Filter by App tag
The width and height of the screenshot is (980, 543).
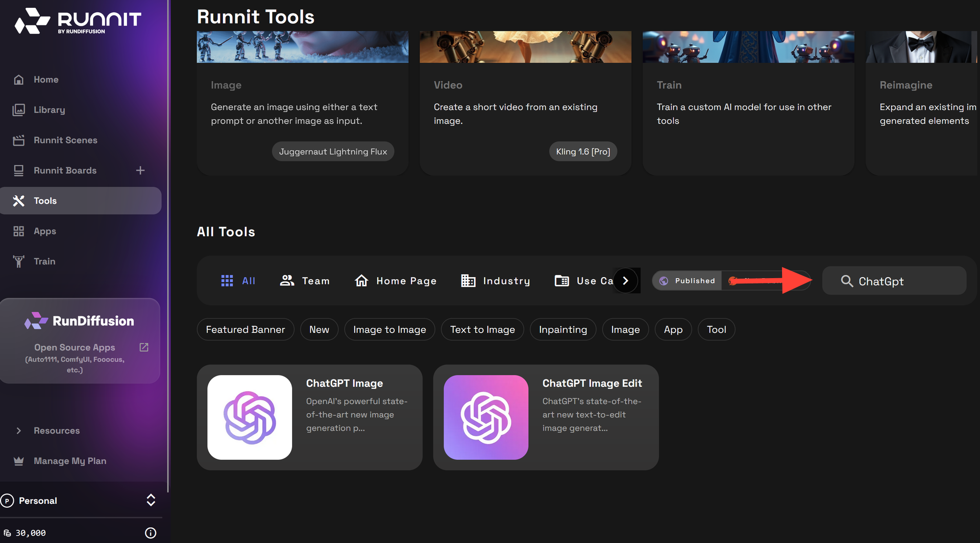click(x=673, y=330)
